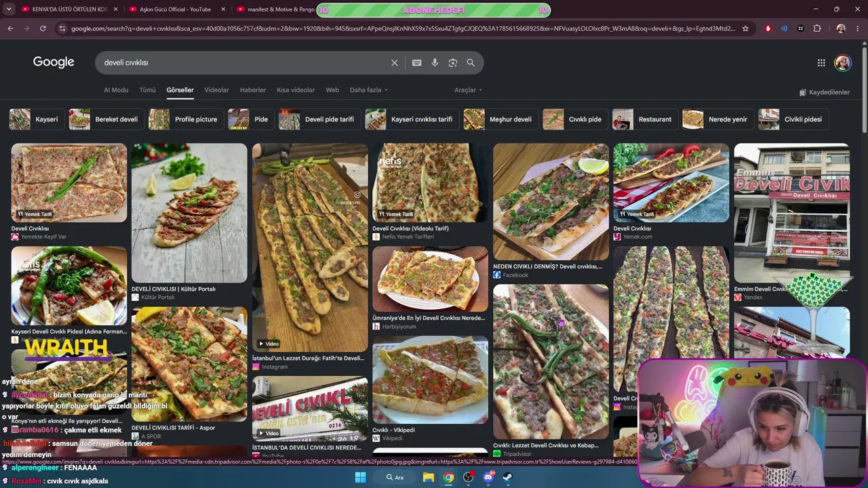Open the Chrome profile picture in toolbar
The image size is (868, 488).
pyautogui.click(x=841, y=28)
